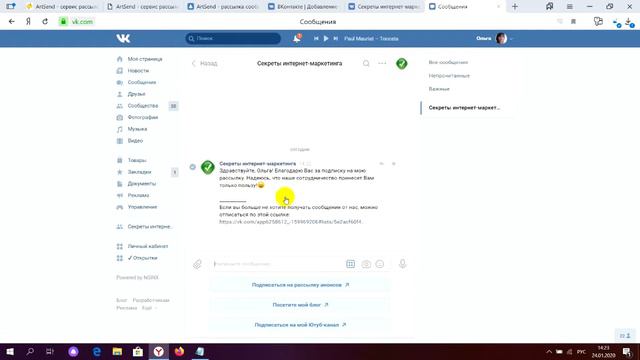Screen dimensions: 640x360
Task: Focus the VK search field
Action: pyautogui.click(x=233, y=38)
